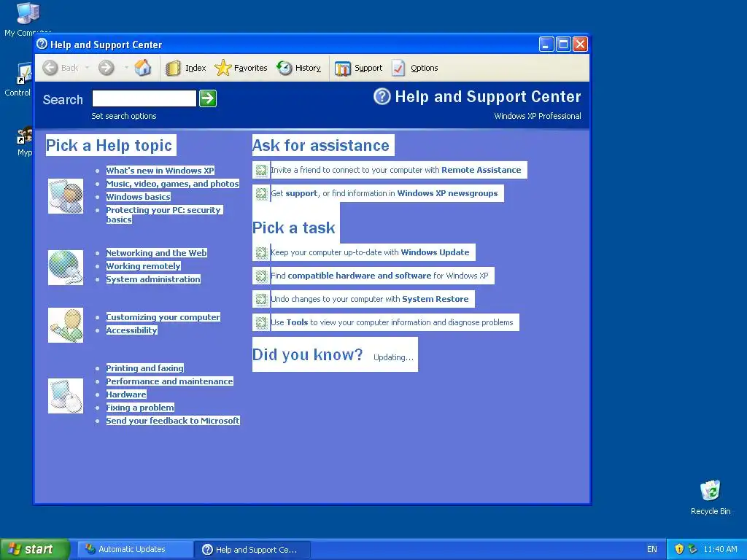Image resolution: width=747 pixels, height=560 pixels.
Task: Open the Index book icon
Action: pos(173,68)
